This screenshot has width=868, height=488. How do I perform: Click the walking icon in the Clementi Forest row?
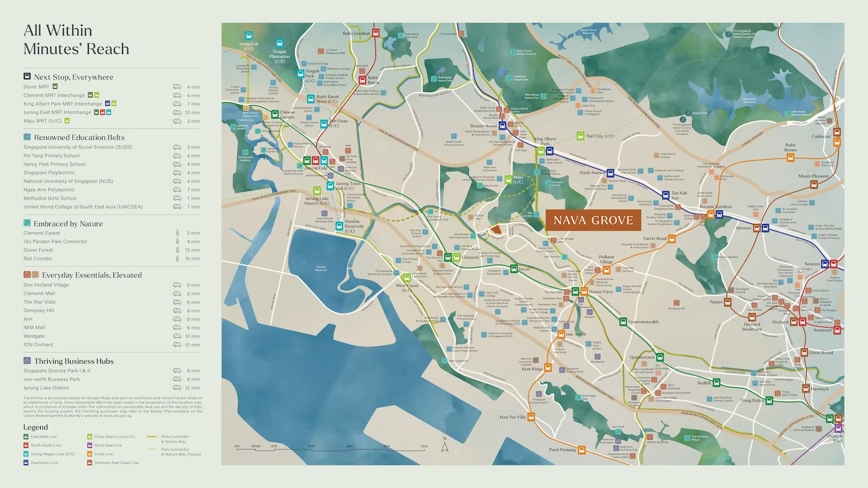[x=177, y=233]
